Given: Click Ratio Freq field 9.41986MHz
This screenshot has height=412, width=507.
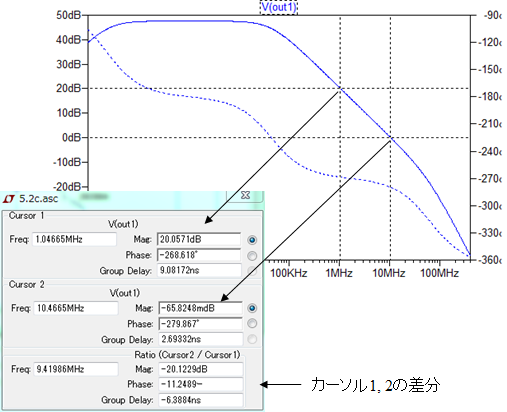Looking at the screenshot, I should (76, 369).
